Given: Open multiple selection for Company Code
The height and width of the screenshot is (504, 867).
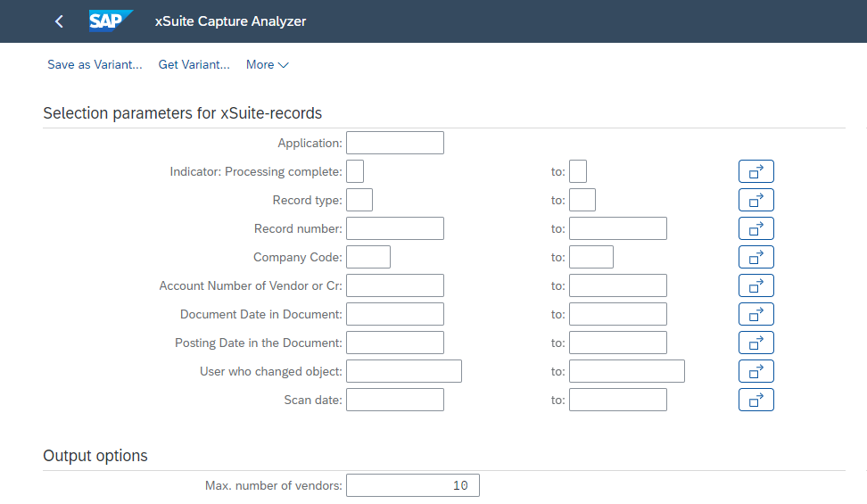Looking at the screenshot, I should click(x=756, y=257).
